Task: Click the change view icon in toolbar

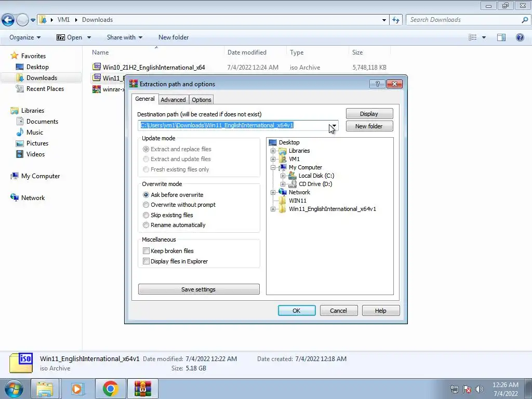Action: point(473,37)
